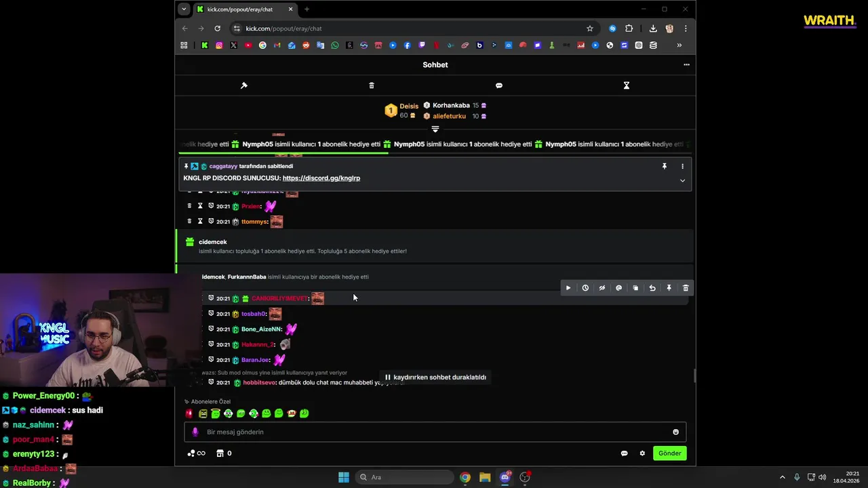
Task: Open the ban hammer moderation tool
Action: (244, 85)
